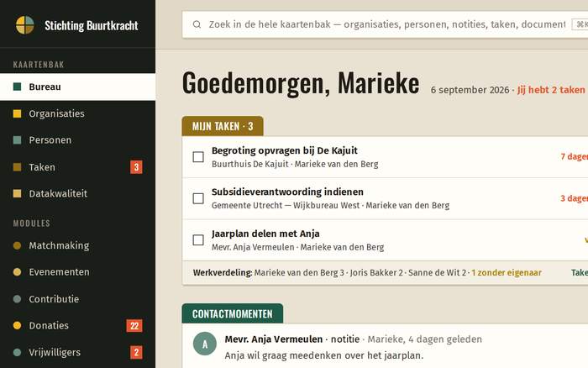Click the Stichting Buurtkracht title
The height and width of the screenshot is (368, 588).
click(x=91, y=25)
